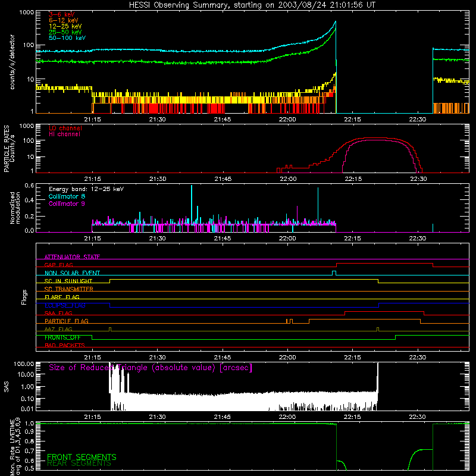
Task: Select the olive A4Z_FLAG label
Action: click(58, 329)
